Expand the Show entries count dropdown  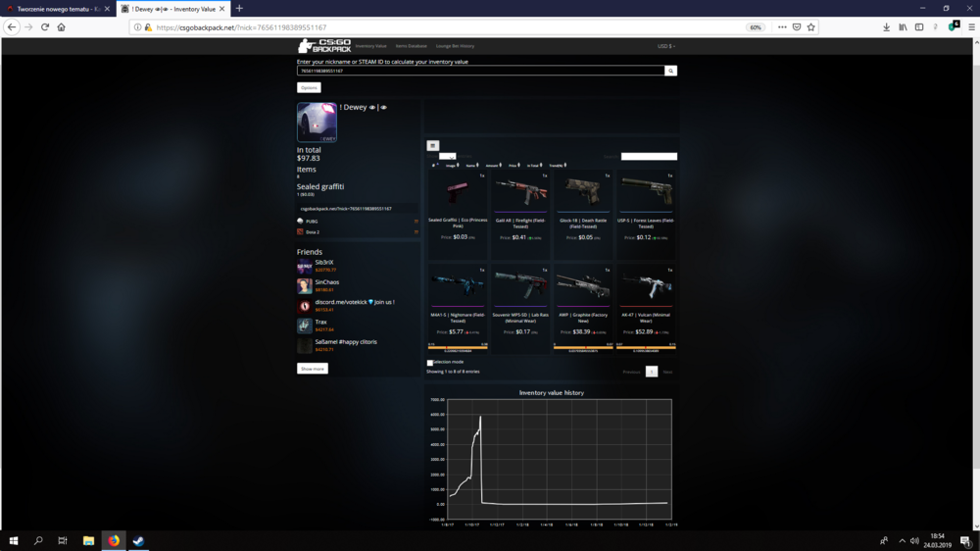[448, 156]
